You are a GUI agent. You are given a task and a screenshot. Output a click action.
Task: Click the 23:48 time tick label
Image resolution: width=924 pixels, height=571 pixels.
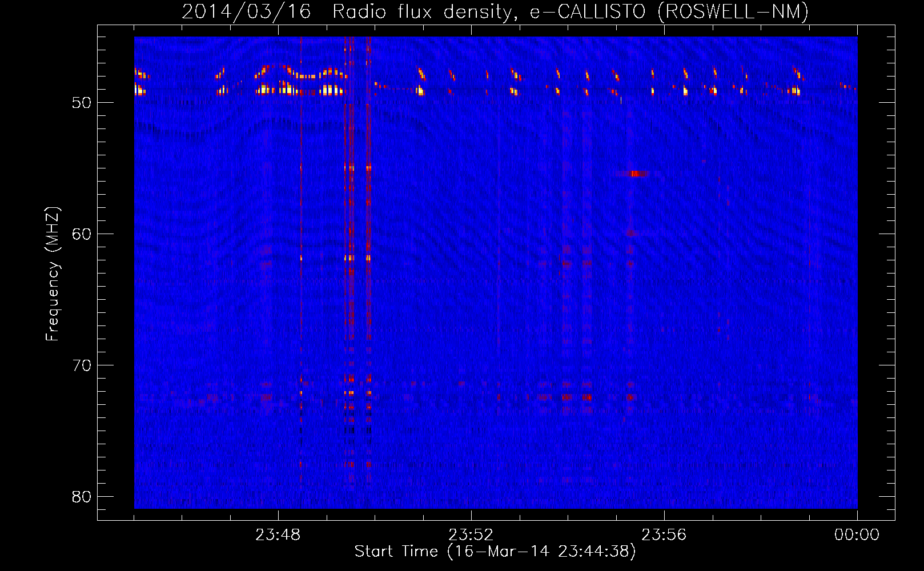coord(278,535)
